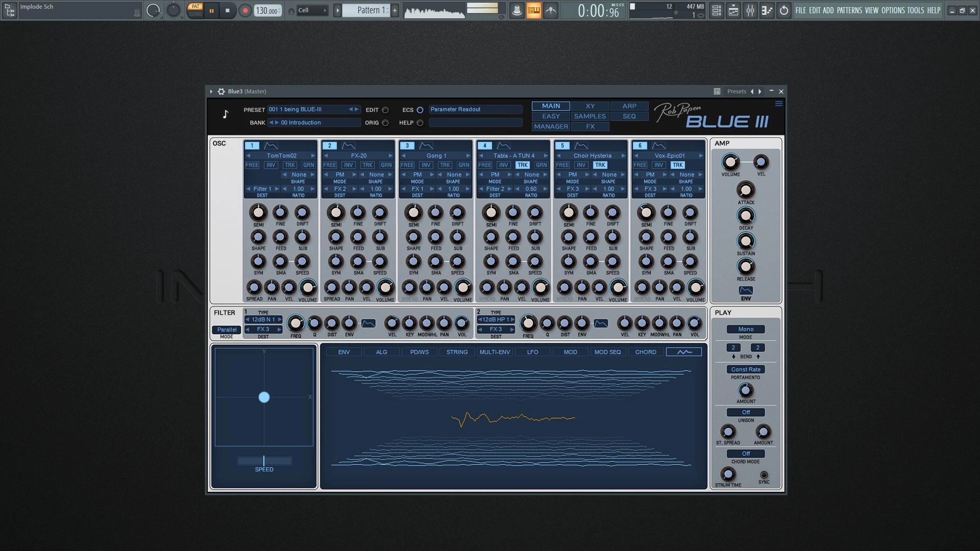Screen dimensions: 980x551
Task: Open the EASY page
Action: [551, 116]
